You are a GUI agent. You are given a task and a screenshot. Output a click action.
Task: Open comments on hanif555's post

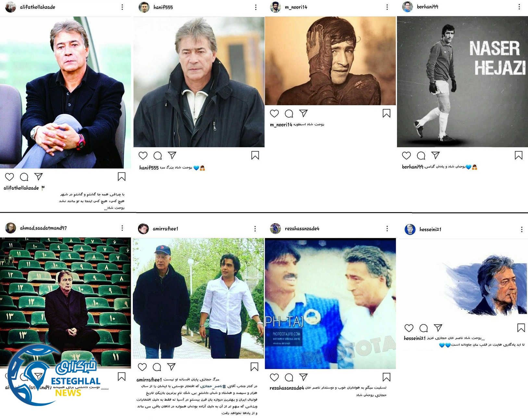(x=157, y=156)
